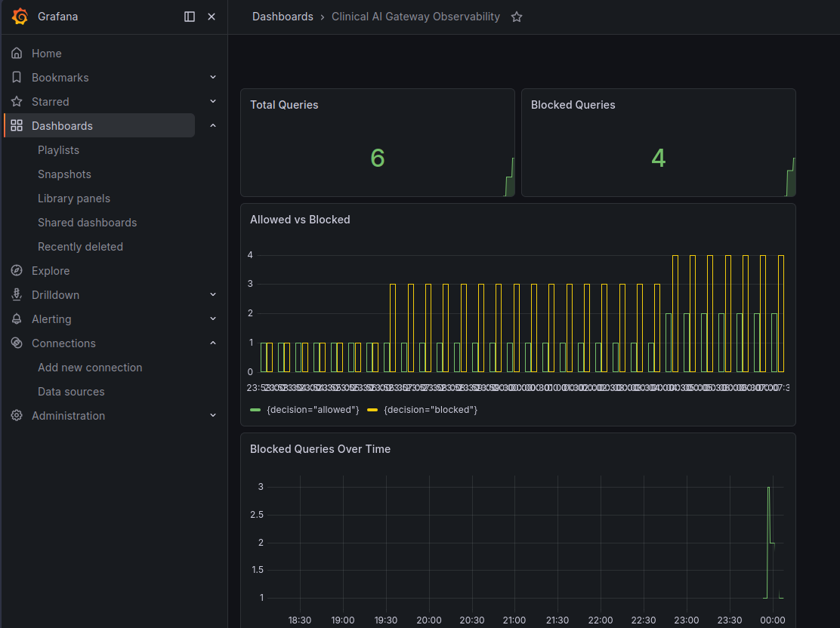The height and width of the screenshot is (628, 840).
Task: Go to Dashboards breadcrumb link
Action: [x=283, y=17]
